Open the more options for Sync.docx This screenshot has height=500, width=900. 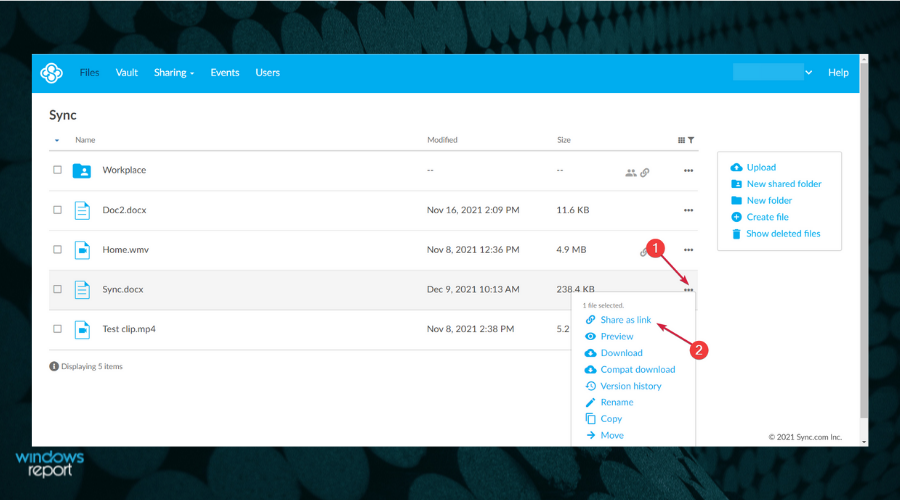click(x=688, y=290)
